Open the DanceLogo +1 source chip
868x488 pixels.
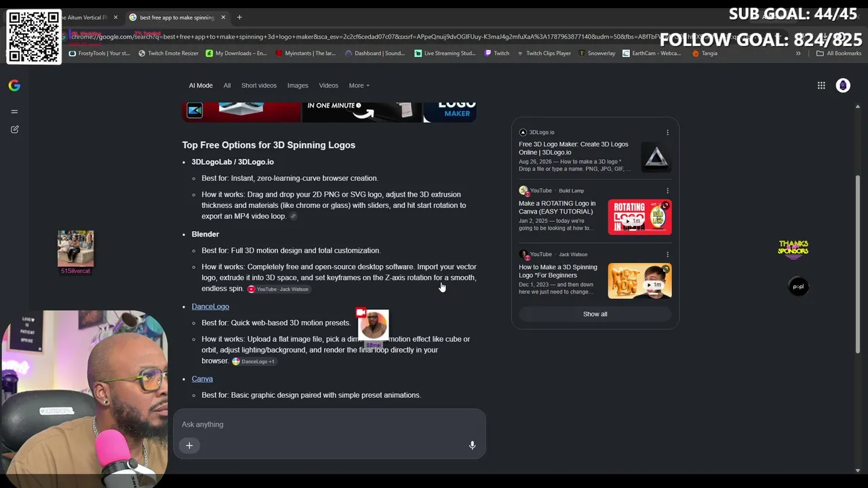[254, 362]
